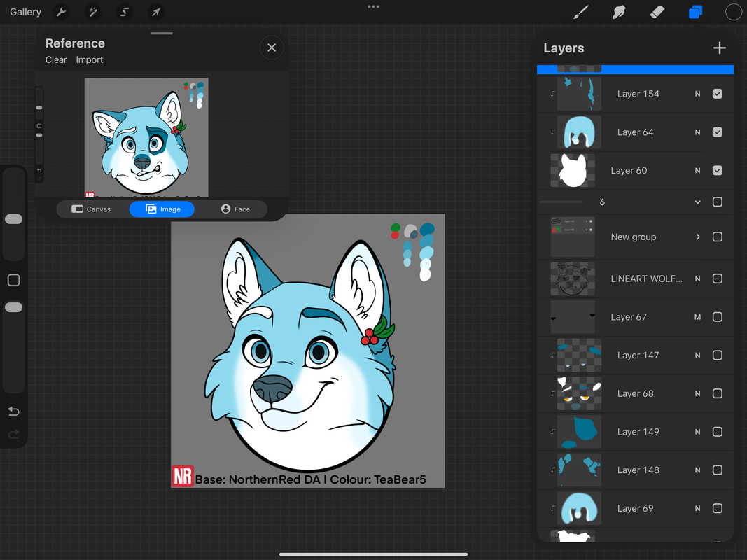Return to the Gallery
Image resolution: width=747 pixels, height=560 pixels.
coord(25,12)
